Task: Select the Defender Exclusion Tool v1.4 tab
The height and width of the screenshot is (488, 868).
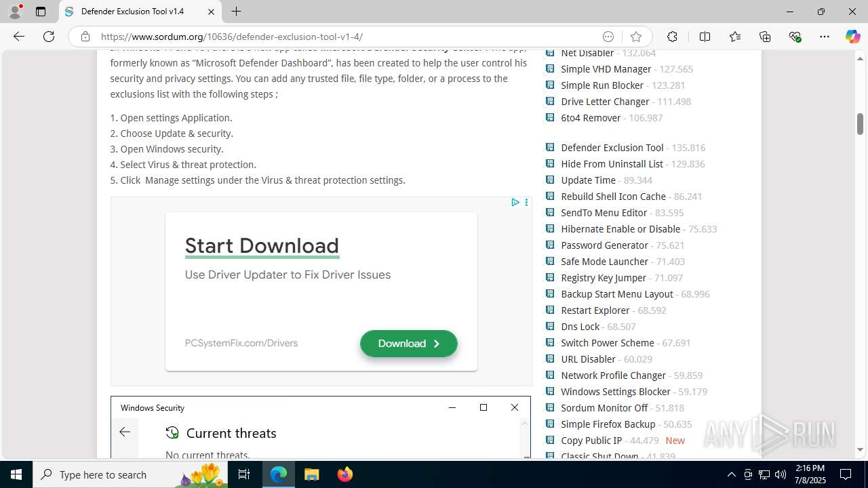Action: coord(140,12)
